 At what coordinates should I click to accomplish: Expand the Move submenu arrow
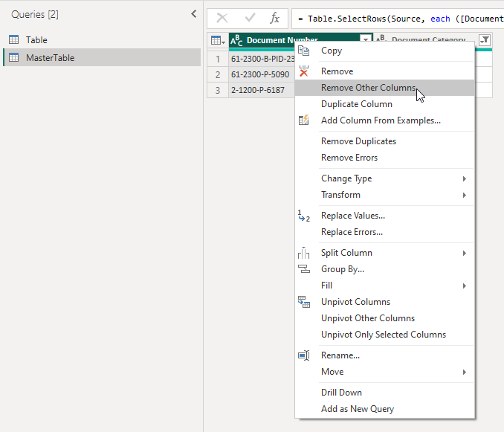point(464,372)
